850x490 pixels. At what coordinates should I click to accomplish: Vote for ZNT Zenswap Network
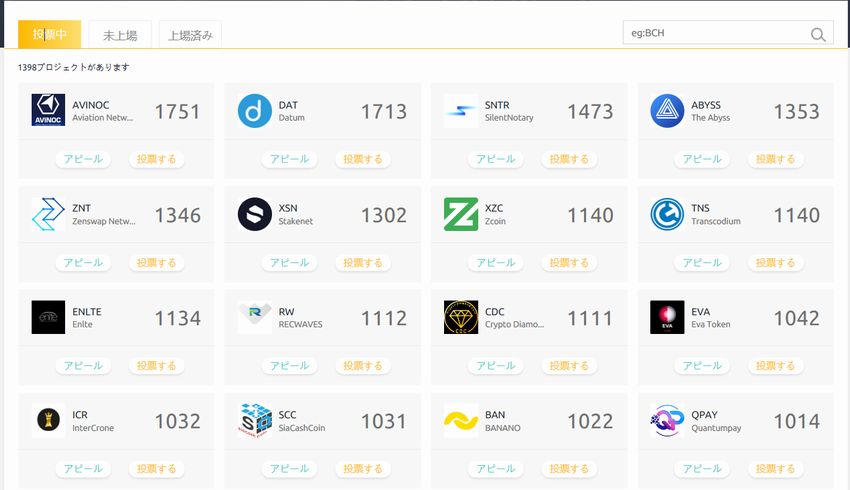pos(156,262)
